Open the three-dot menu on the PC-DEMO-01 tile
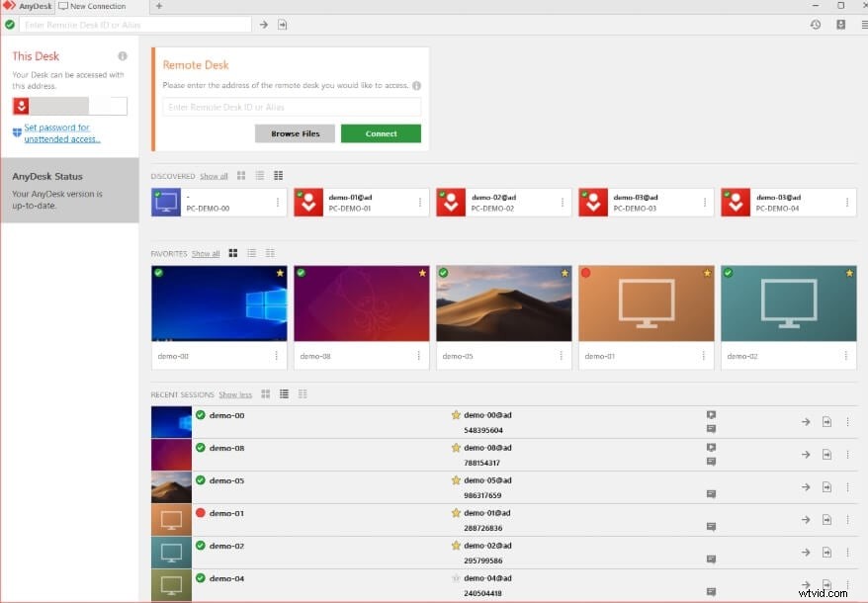Screen dimensions: 868x603 419,202
